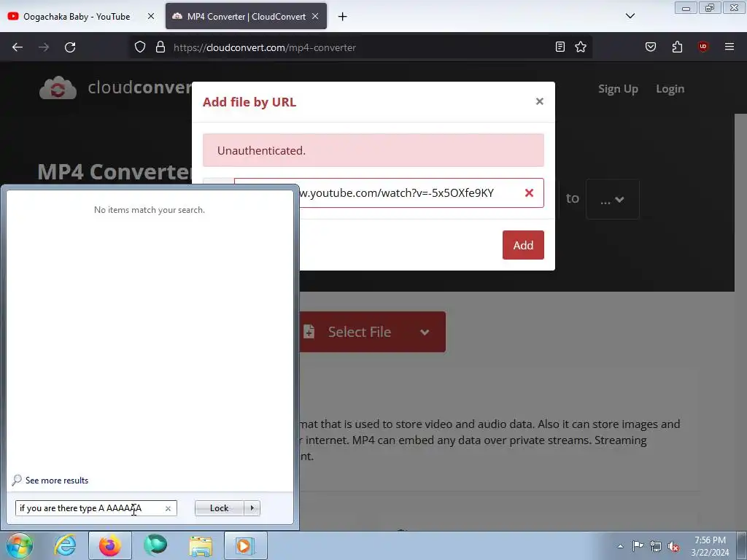Open the green globe taskbar app
747x560 pixels.
tap(155, 545)
